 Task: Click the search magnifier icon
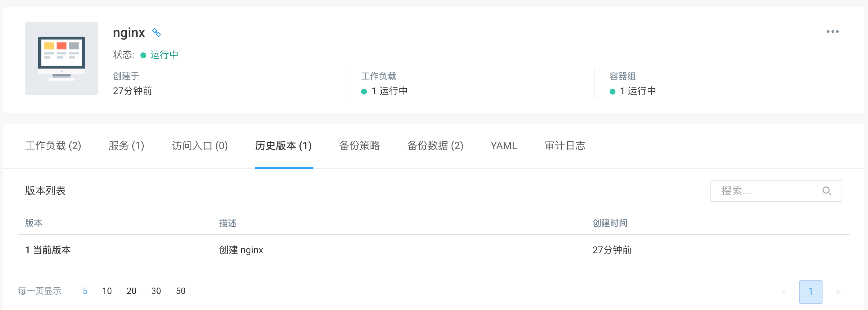827,191
